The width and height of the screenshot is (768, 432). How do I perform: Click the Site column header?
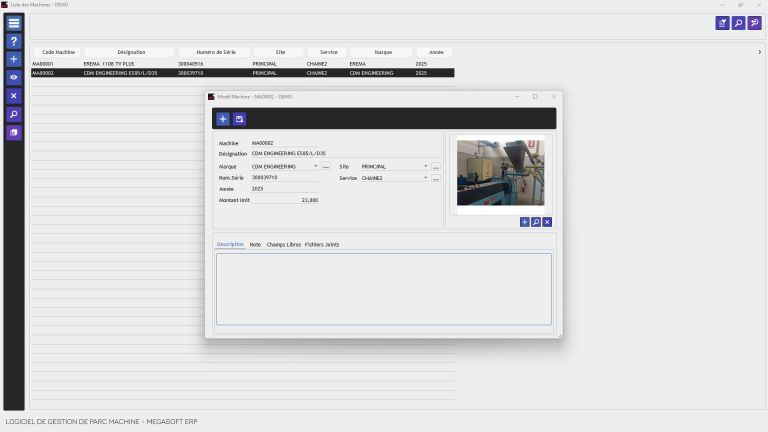coord(280,52)
